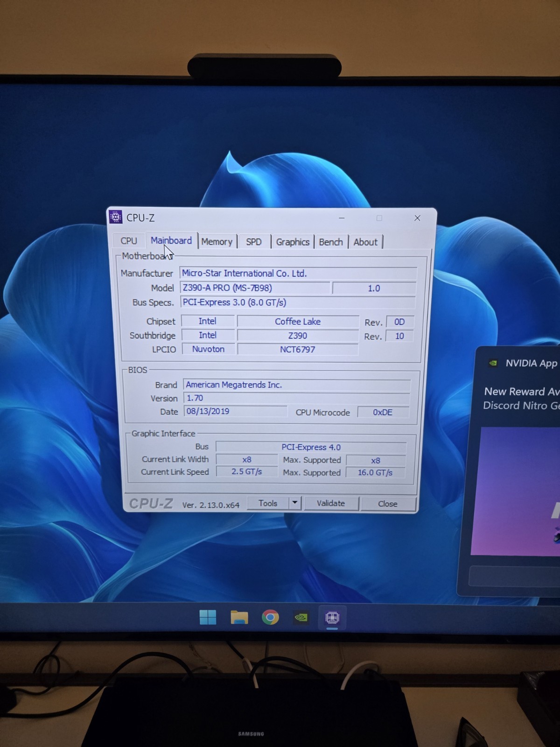This screenshot has width=560, height=747.
Task: Open the About tab
Action: pos(365,242)
